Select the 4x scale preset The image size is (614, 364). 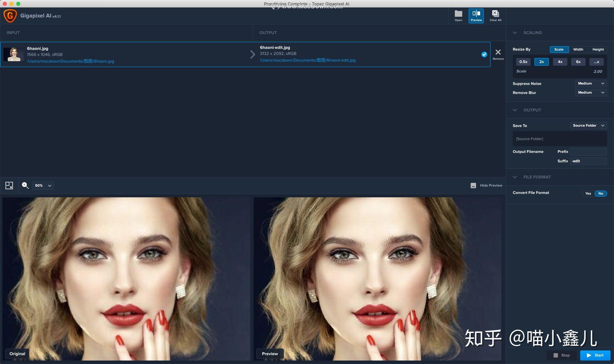(560, 62)
